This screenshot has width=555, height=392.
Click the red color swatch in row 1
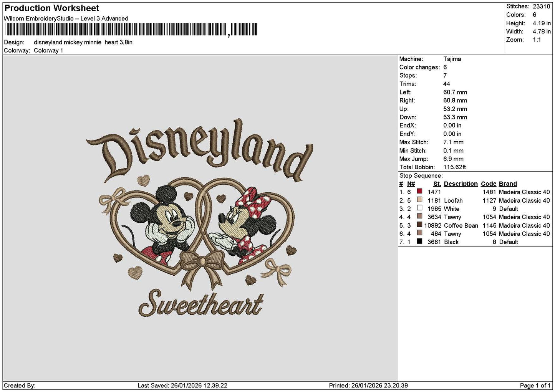(419, 191)
